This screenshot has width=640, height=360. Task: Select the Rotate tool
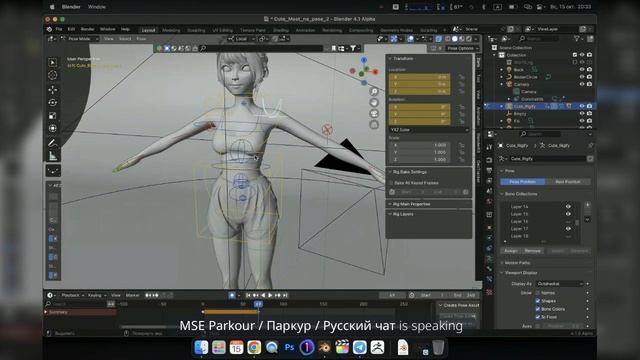coord(53,102)
